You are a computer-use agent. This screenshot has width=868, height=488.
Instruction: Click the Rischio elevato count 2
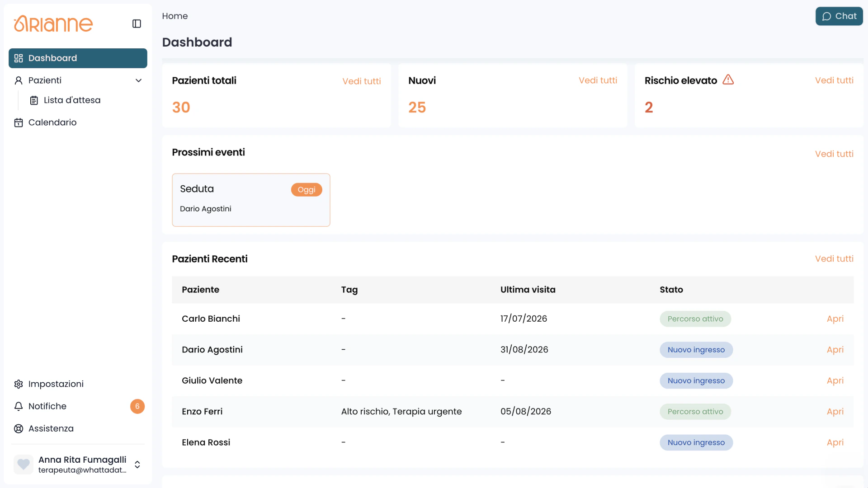point(649,108)
